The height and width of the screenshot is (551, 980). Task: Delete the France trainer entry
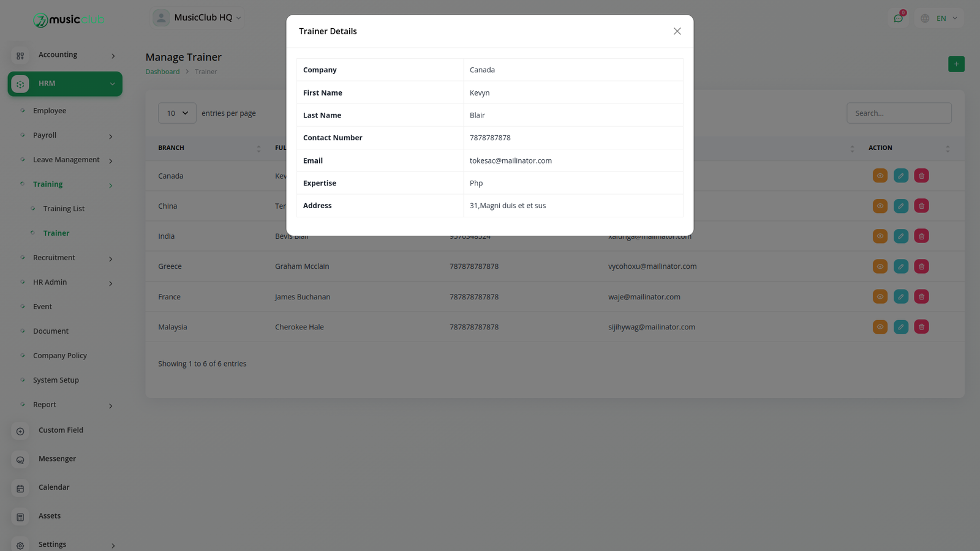[922, 297]
